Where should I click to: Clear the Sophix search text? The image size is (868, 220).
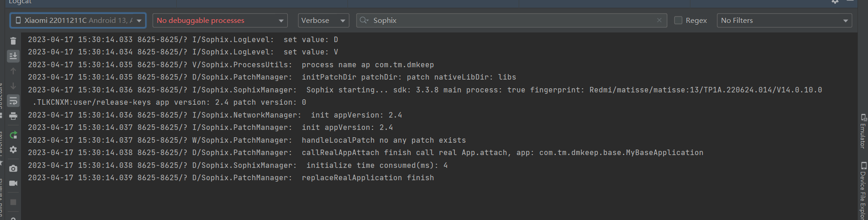659,20
